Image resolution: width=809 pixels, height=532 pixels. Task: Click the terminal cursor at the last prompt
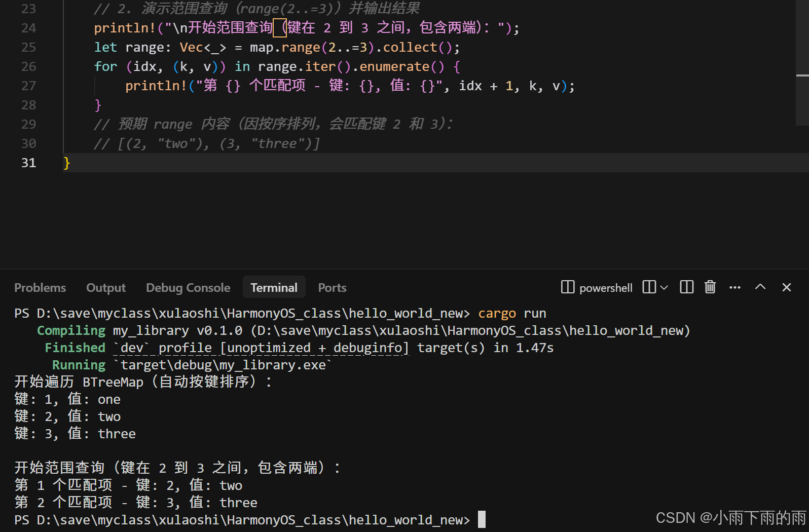482,520
